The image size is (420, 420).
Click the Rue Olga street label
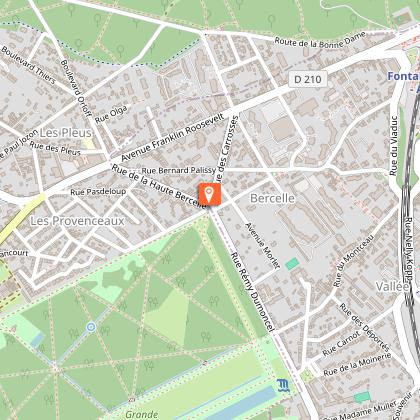click(x=111, y=114)
